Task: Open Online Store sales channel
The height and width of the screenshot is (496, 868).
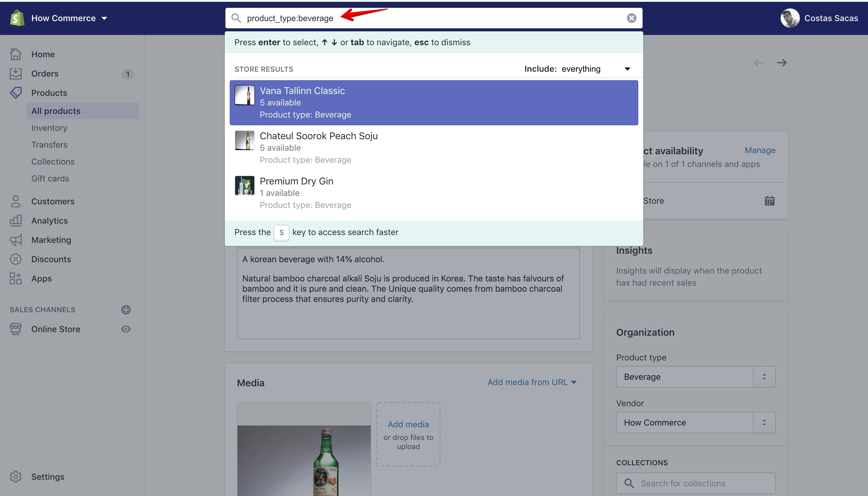Action: 56,329
